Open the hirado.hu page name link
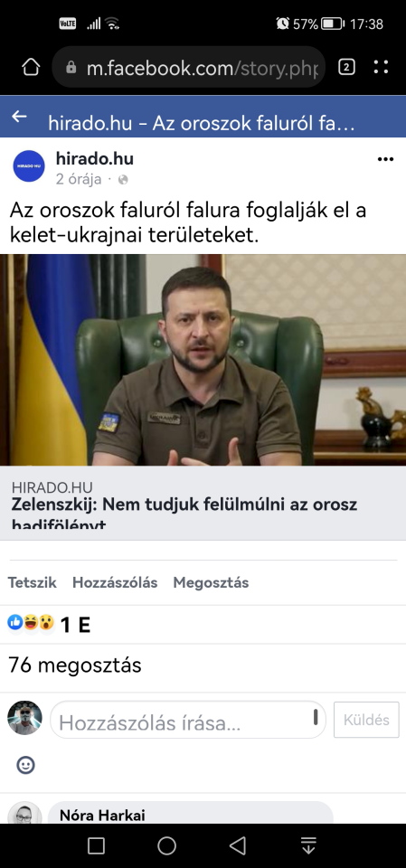 click(95, 159)
